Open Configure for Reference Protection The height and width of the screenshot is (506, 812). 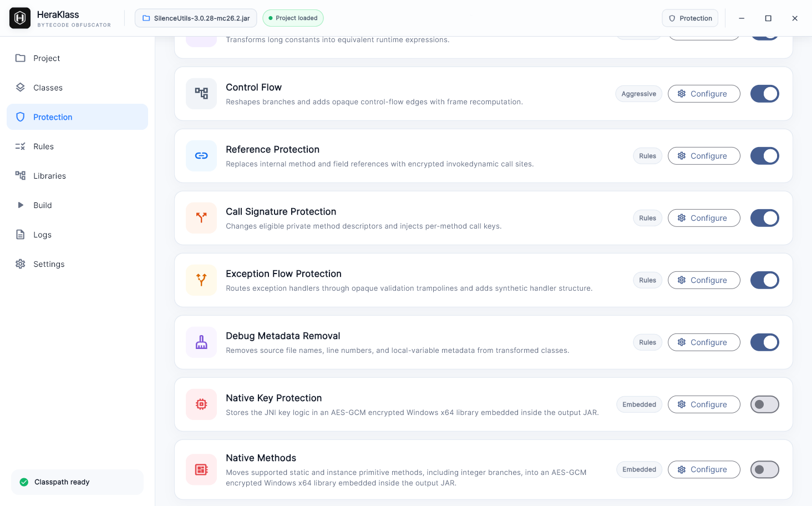[x=704, y=156]
